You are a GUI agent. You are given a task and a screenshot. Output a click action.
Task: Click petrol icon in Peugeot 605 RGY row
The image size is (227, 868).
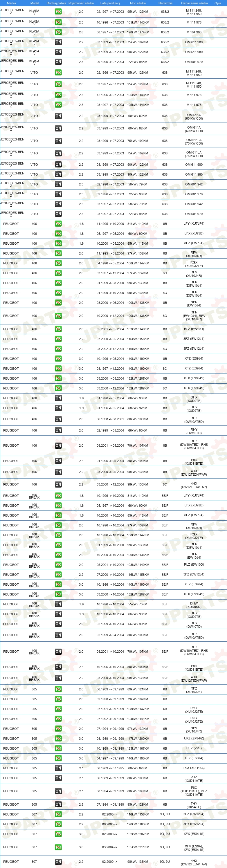point(58,719)
